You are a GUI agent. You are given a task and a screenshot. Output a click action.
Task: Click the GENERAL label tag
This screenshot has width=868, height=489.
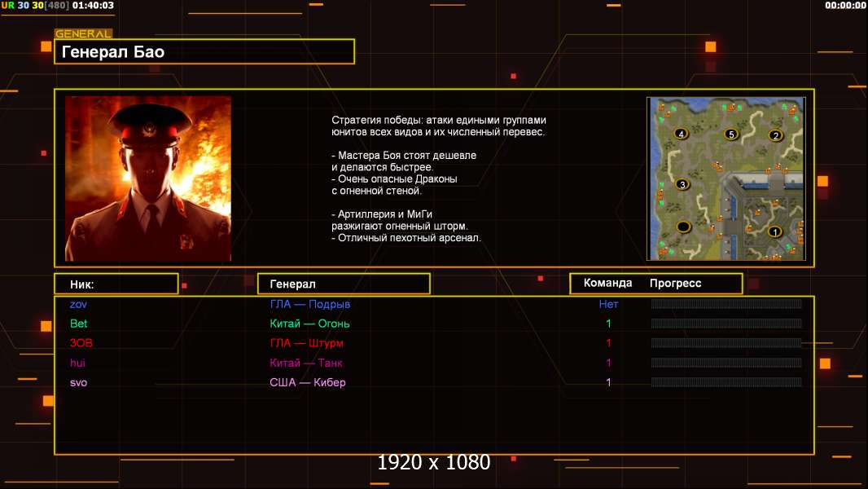coord(84,33)
